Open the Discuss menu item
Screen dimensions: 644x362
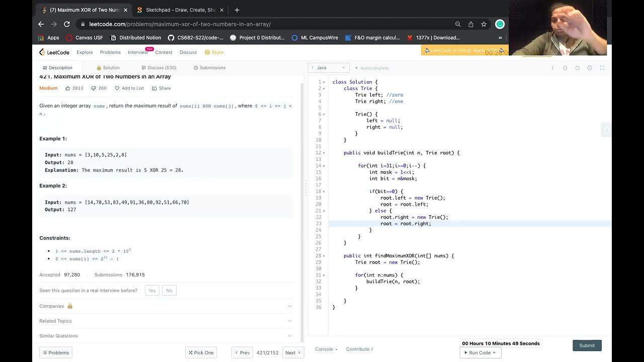pos(188,52)
